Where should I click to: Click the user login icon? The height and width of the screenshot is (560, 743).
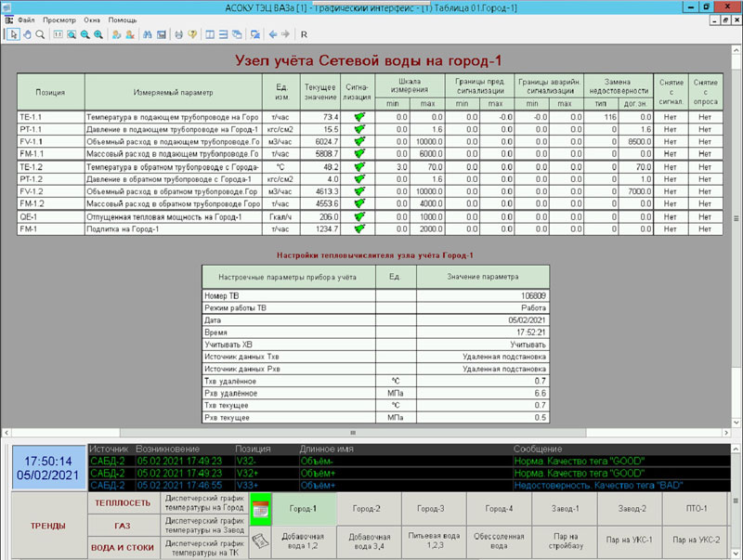pyautogui.click(x=116, y=34)
